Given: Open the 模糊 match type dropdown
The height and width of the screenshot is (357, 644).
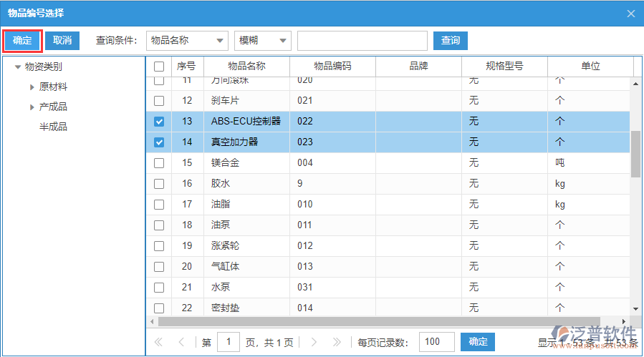Looking at the screenshot, I should (263, 41).
